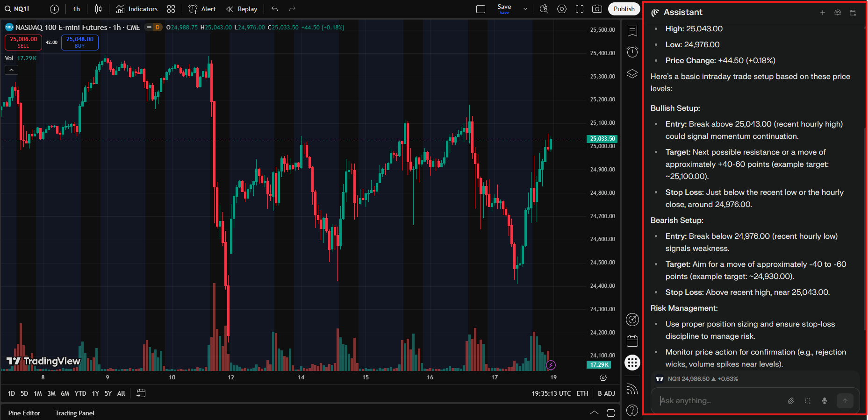Open the Indicators dialog

pos(137,9)
